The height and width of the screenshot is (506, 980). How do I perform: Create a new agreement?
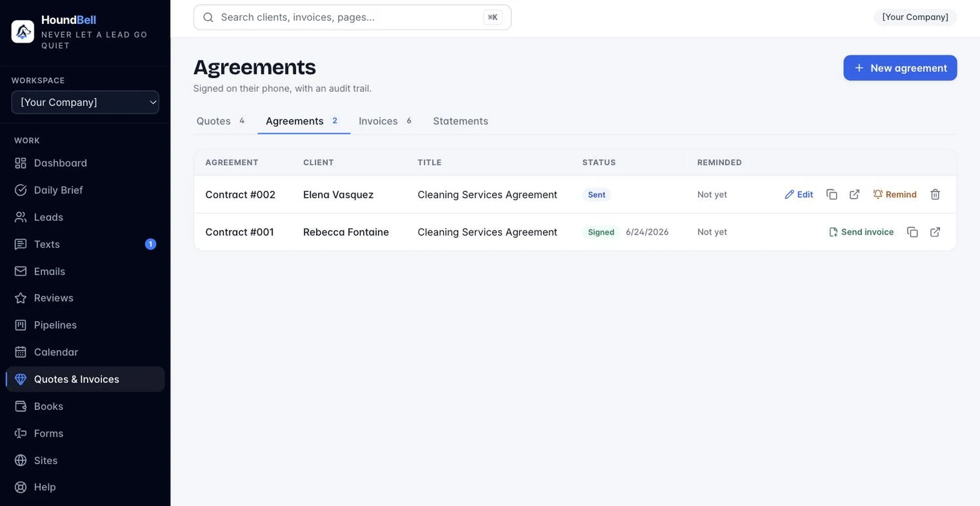[900, 68]
